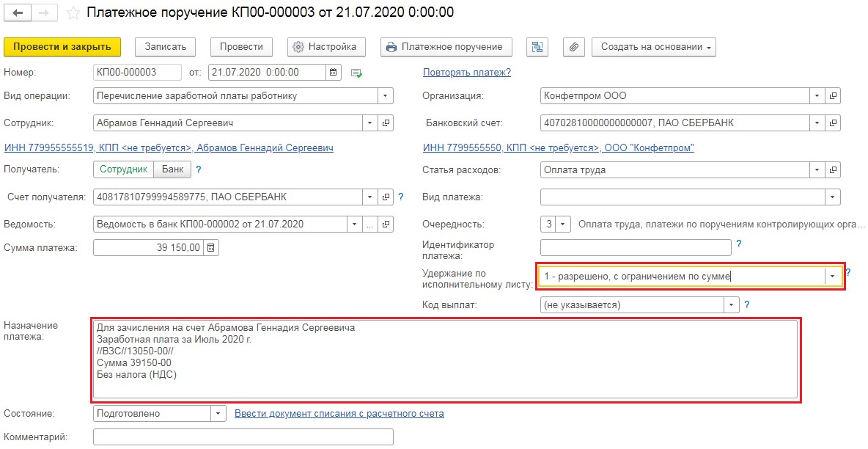
Task: Show help for Получатель question mark
Action: 199,169
